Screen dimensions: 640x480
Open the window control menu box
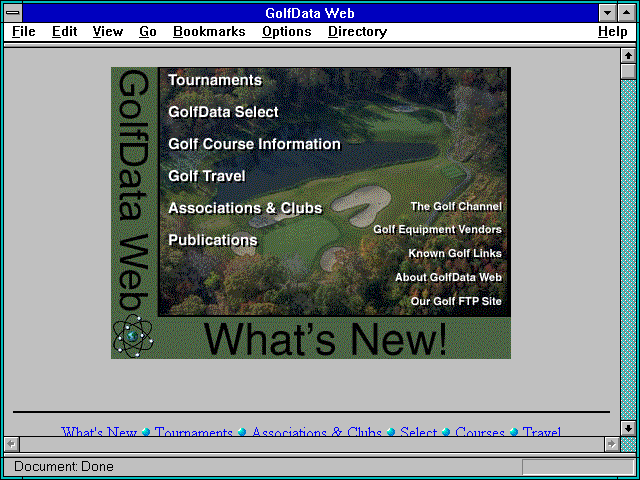(13, 13)
